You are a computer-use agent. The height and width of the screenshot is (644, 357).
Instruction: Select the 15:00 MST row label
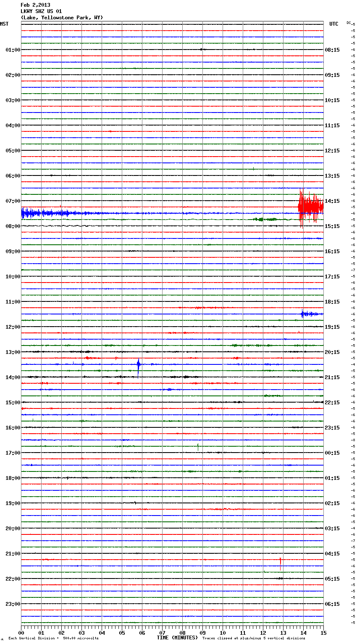[13, 403]
